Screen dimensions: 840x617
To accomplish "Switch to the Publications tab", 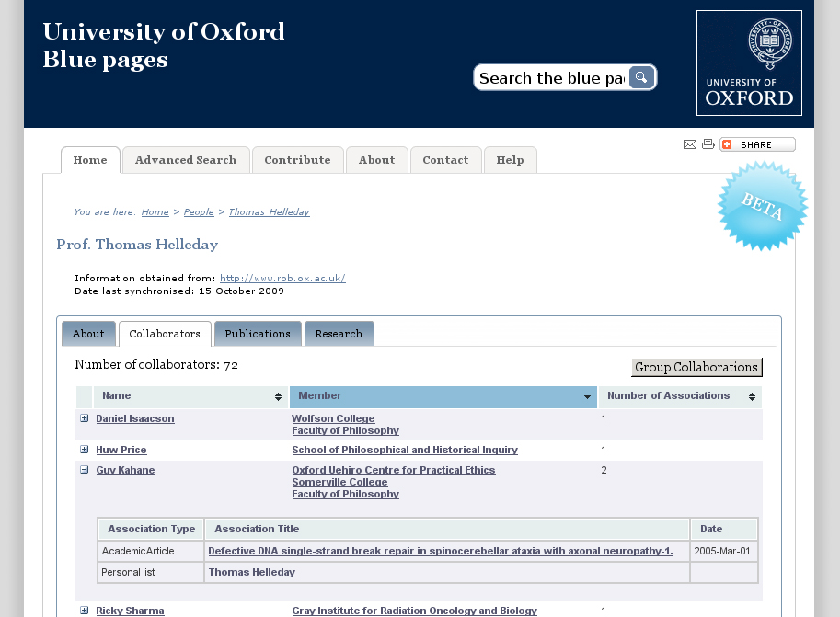I will tap(258, 333).
